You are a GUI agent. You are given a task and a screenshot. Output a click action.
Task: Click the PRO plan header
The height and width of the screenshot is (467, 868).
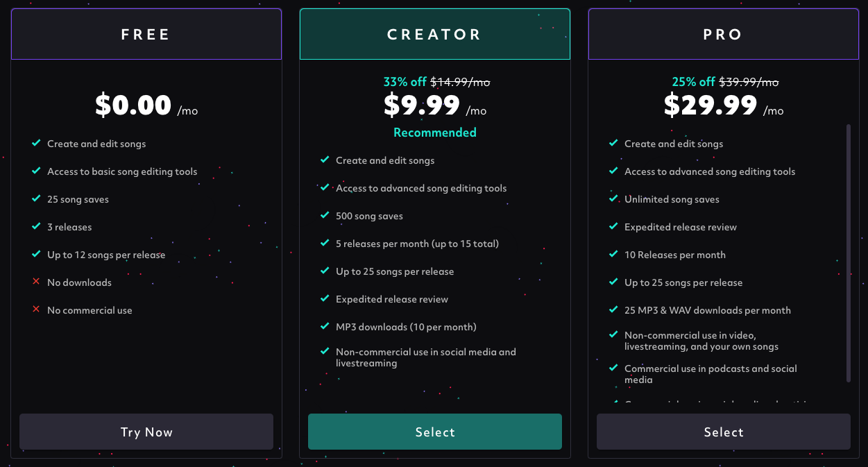pyautogui.click(x=724, y=34)
